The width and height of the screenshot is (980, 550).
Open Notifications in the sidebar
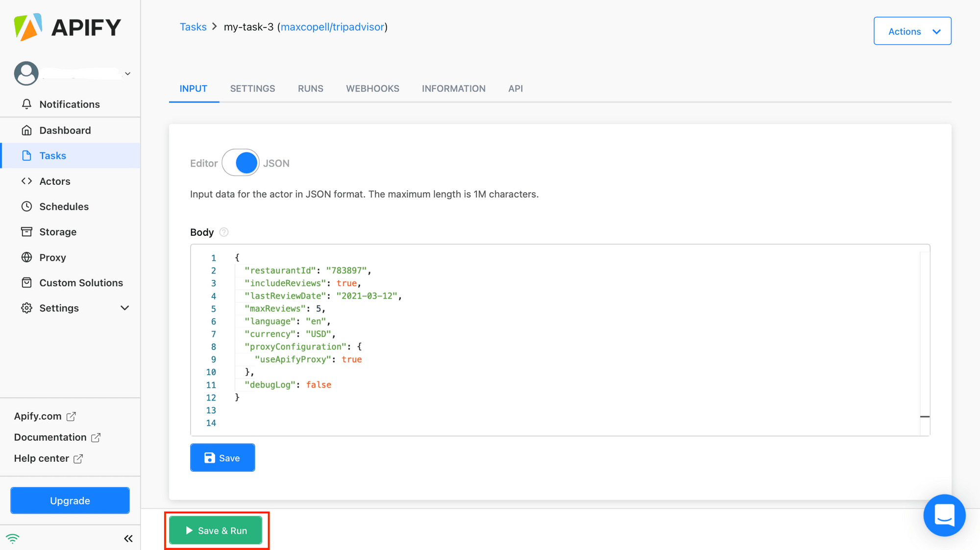[x=70, y=104]
